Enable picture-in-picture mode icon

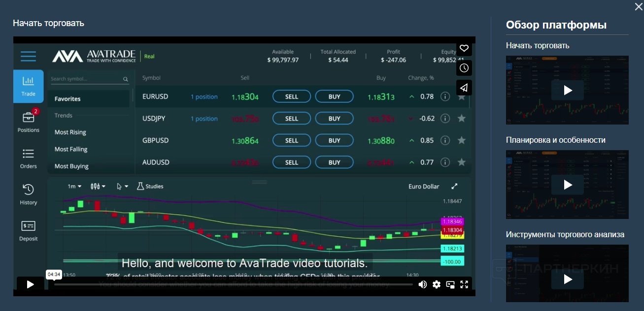click(450, 284)
